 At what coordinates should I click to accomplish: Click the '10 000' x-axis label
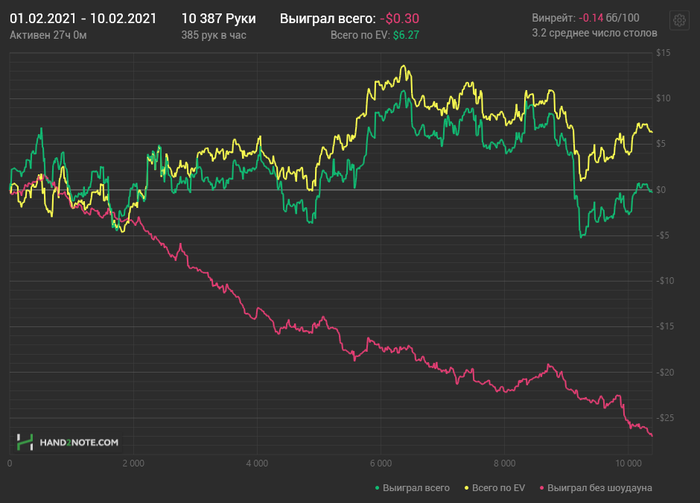coord(629,464)
